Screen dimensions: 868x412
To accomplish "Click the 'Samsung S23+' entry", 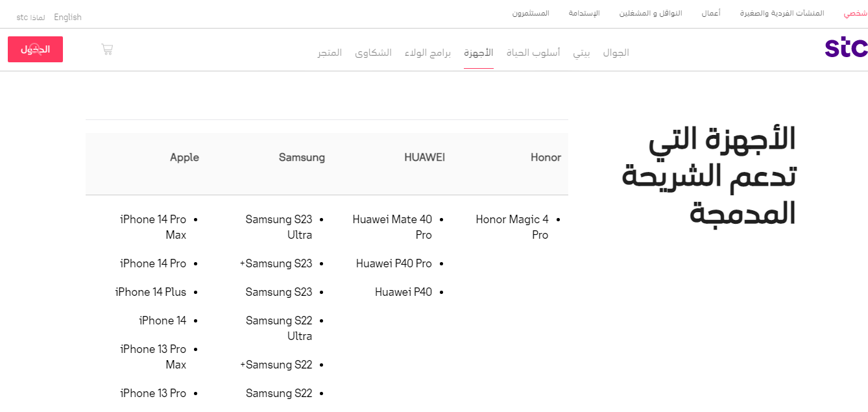I will 276,263.
